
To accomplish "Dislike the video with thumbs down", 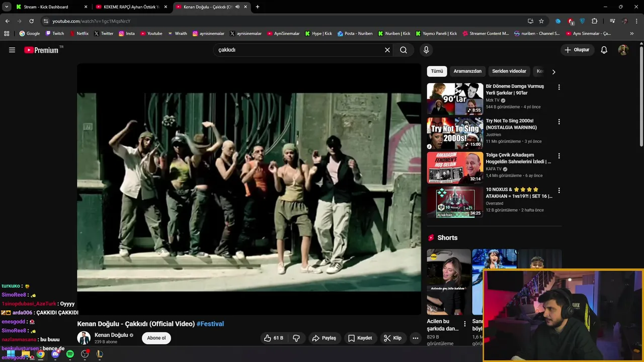I will click(x=296, y=338).
